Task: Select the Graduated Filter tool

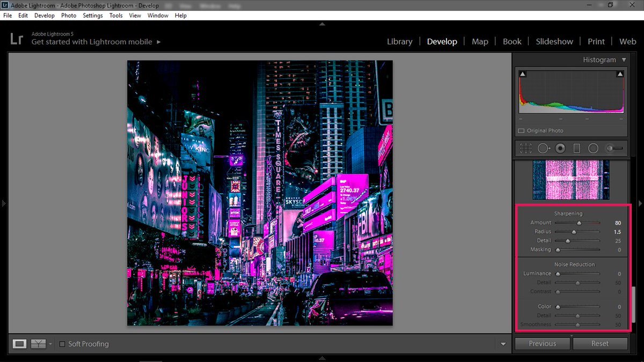Action: pos(577,149)
